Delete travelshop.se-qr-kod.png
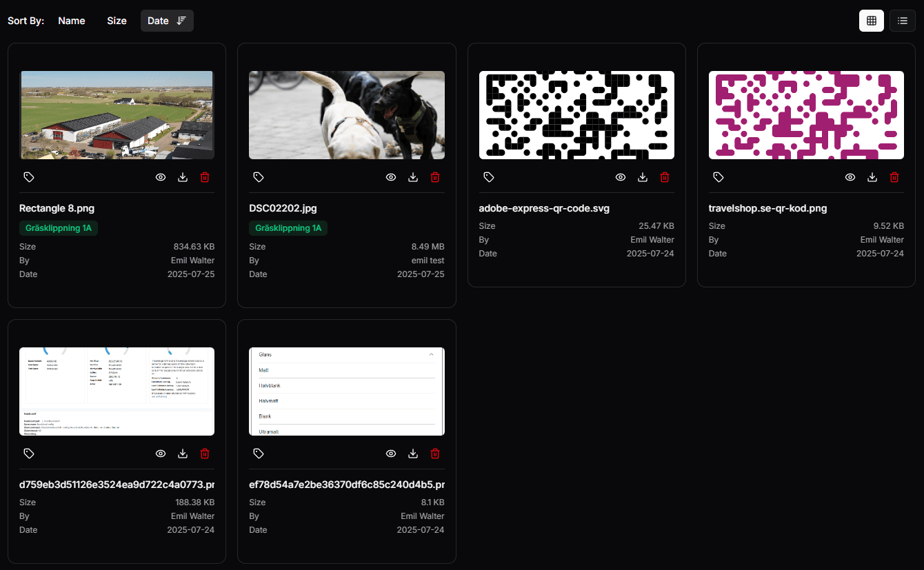Screen dimensions: 924x570 click(x=894, y=177)
